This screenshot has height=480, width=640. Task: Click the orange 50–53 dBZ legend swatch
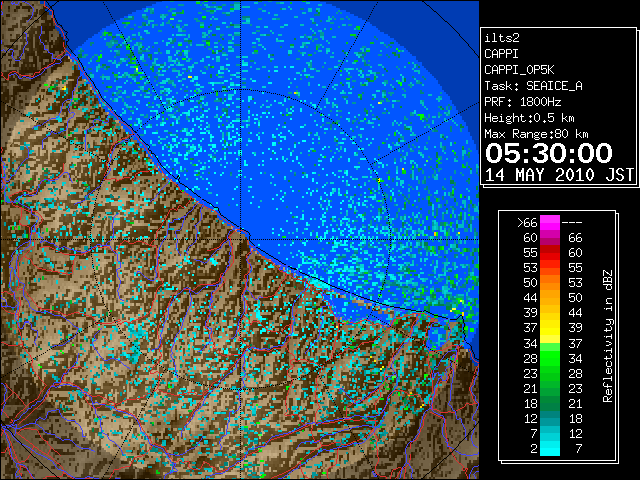coord(550,282)
